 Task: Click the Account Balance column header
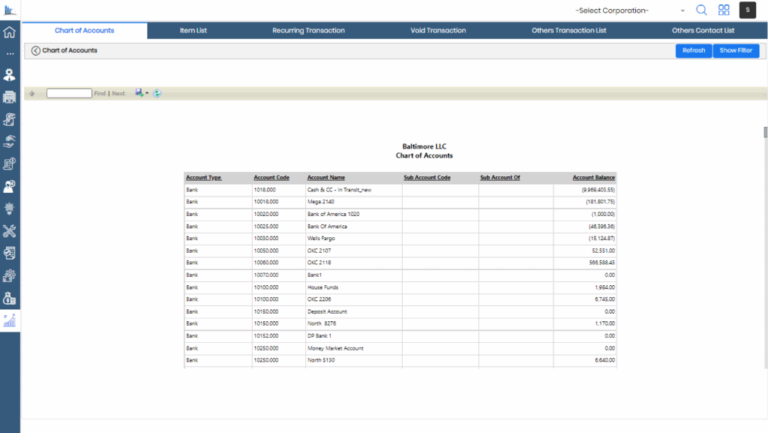(593, 177)
